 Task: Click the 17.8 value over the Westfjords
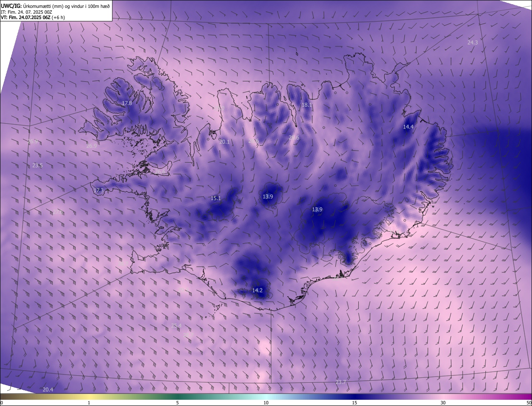[x=127, y=103]
